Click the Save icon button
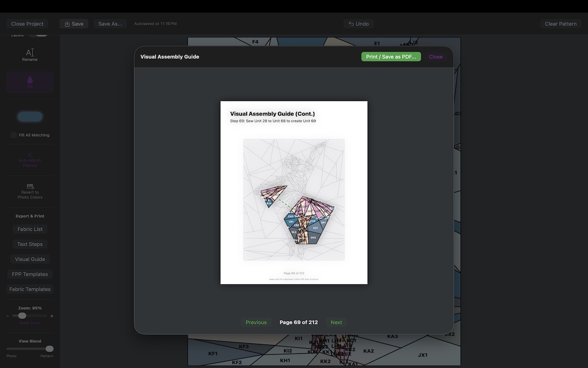The width and height of the screenshot is (588, 368). pyautogui.click(x=73, y=24)
